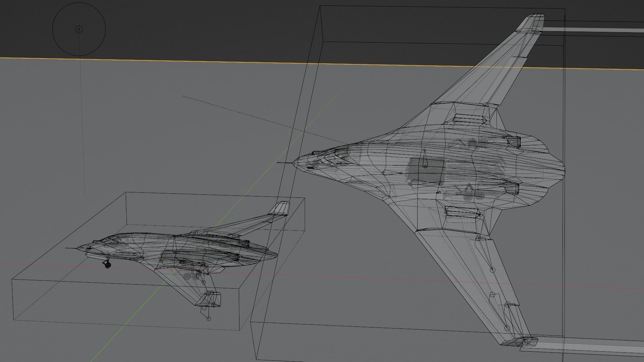Click the orange object origin dot
The image size is (644, 362).
[197, 203]
